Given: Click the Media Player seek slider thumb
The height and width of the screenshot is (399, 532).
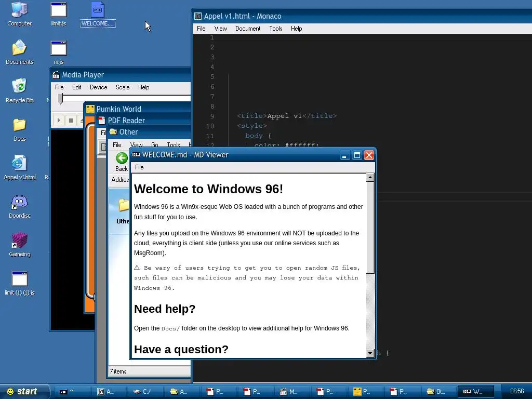Looking at the screenshot, I should coord(60,99).
